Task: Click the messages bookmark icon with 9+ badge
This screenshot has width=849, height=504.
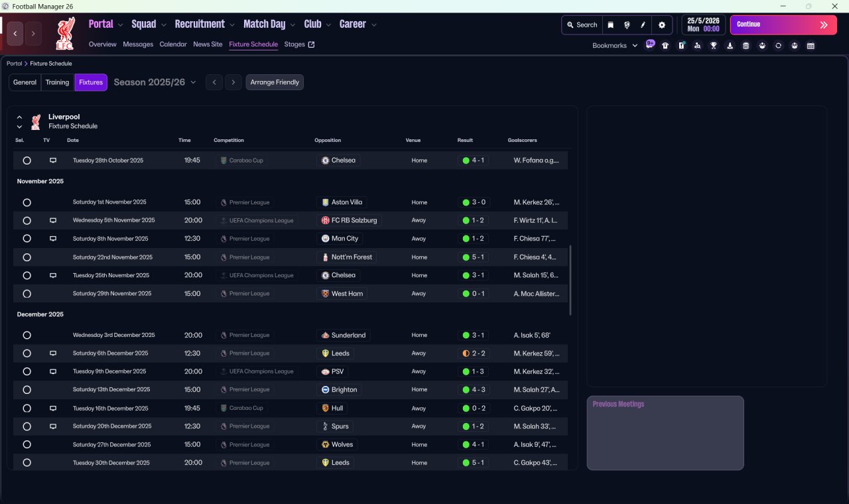Action: [650, 45]
